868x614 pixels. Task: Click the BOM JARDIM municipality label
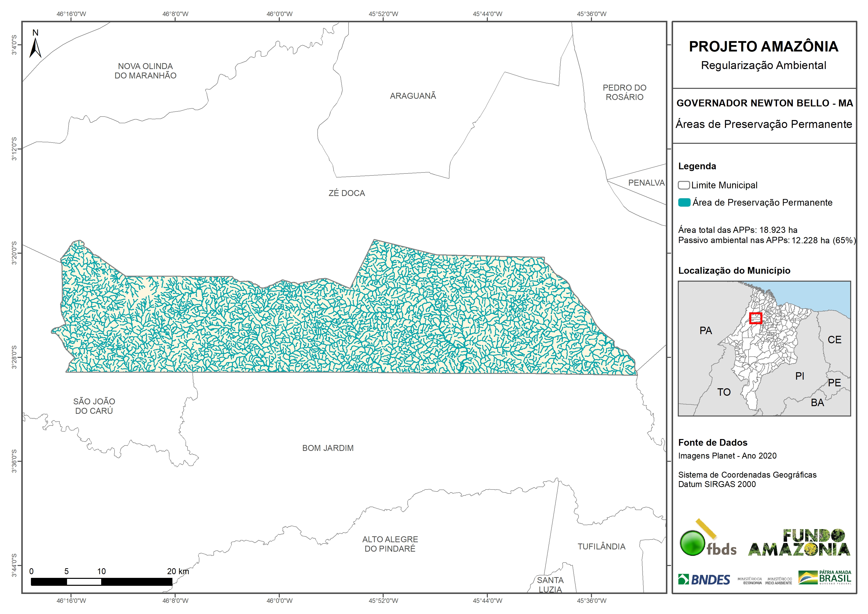click(328, 448)
